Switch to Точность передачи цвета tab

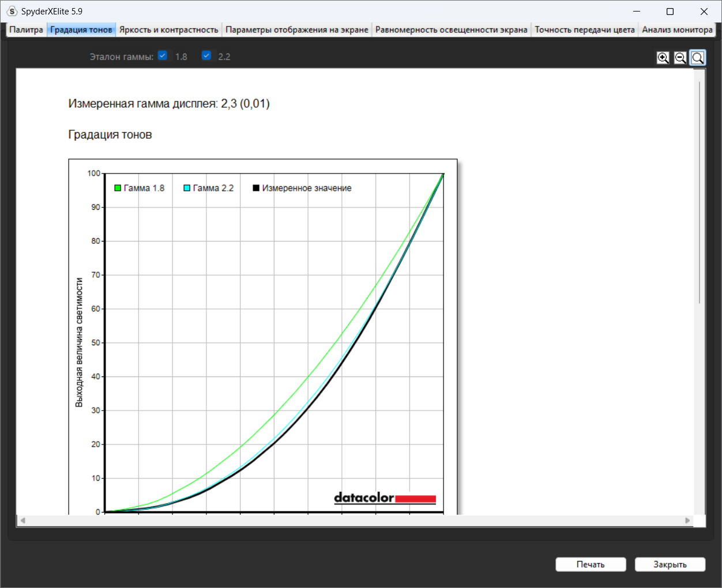585,30
